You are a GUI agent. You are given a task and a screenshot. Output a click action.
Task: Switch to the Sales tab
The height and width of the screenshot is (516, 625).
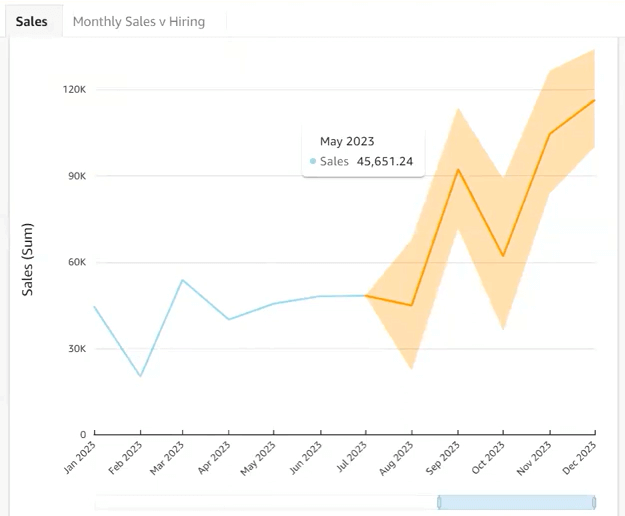coord(31,22)
